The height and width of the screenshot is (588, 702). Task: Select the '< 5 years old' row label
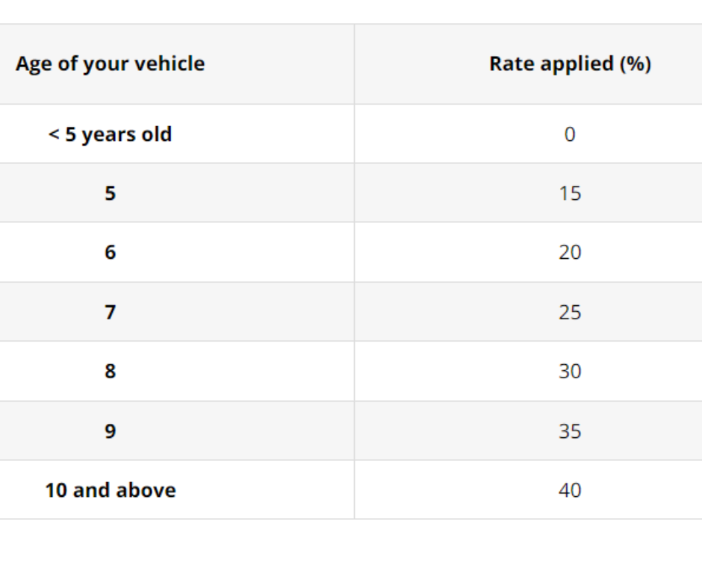click(x=110, y=134)
